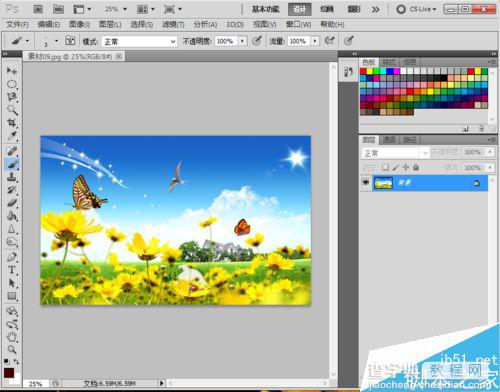Select the Brush tool in the toolbox
This screenshot has width=500, height=392.
point(12,164)
